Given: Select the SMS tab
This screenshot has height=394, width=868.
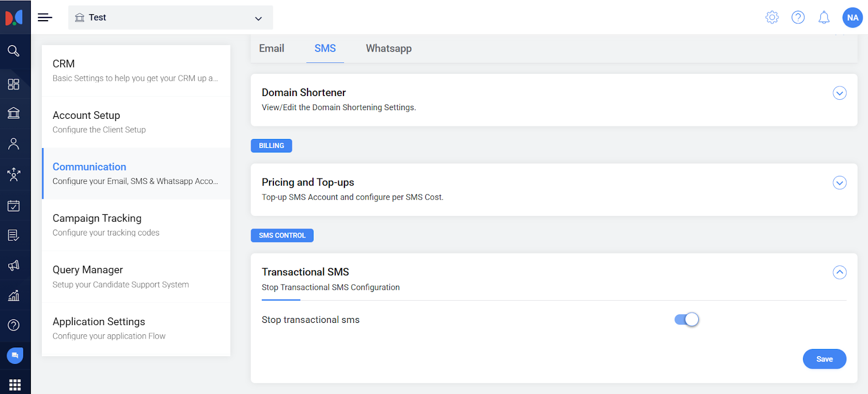Looking at the screenshot, I should [x=325, y=48].
